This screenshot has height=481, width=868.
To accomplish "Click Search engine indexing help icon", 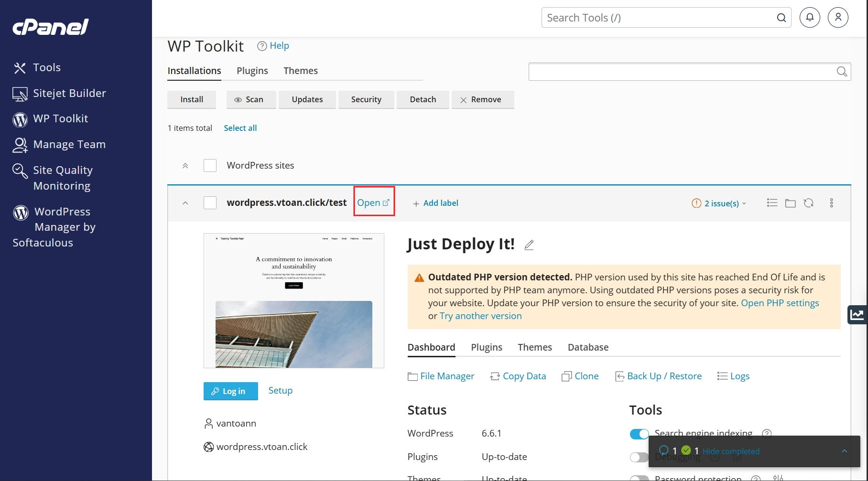I will point(767,434).
